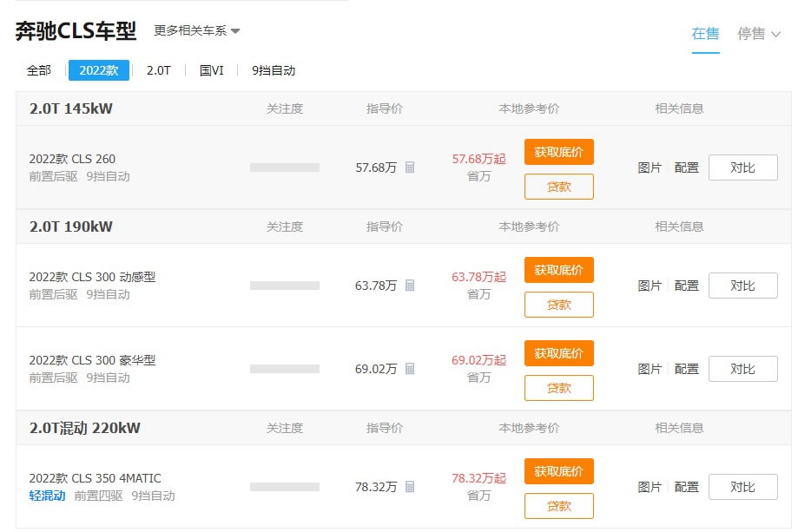Screen dimensions: 798x532
Task: Click attention bar for CLS 260
Action: tap(285, 167)
